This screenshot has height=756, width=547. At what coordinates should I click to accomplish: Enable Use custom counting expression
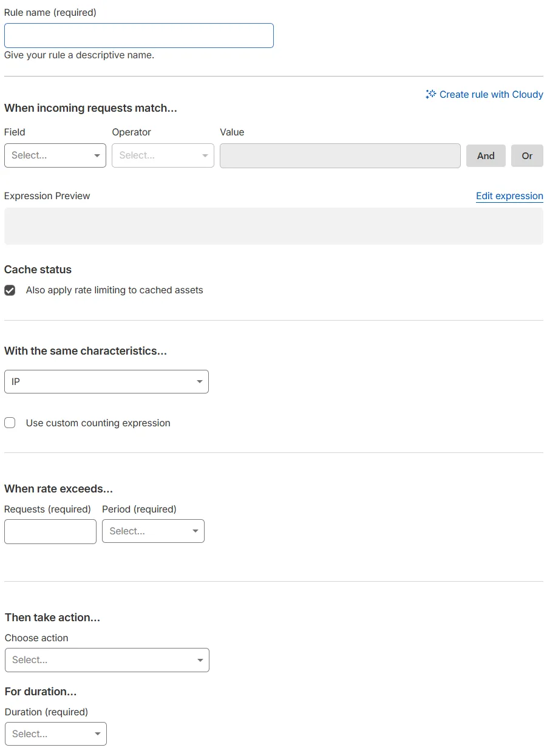pos(10,423)
